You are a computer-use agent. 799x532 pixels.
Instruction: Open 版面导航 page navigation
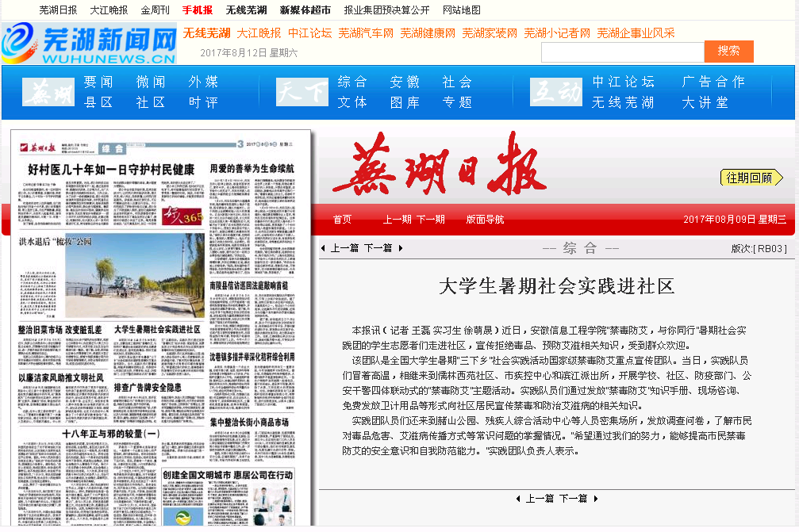click(485, 220)
